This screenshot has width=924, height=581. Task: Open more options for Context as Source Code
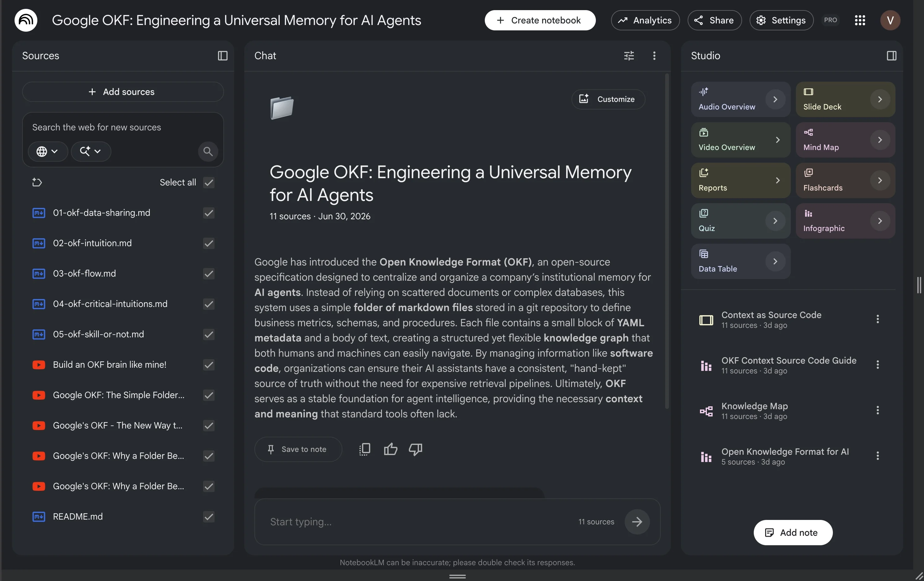pos(877,319)
